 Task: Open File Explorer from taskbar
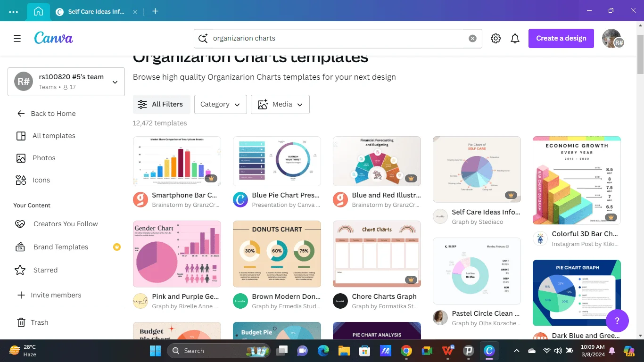tap(344, 351)
